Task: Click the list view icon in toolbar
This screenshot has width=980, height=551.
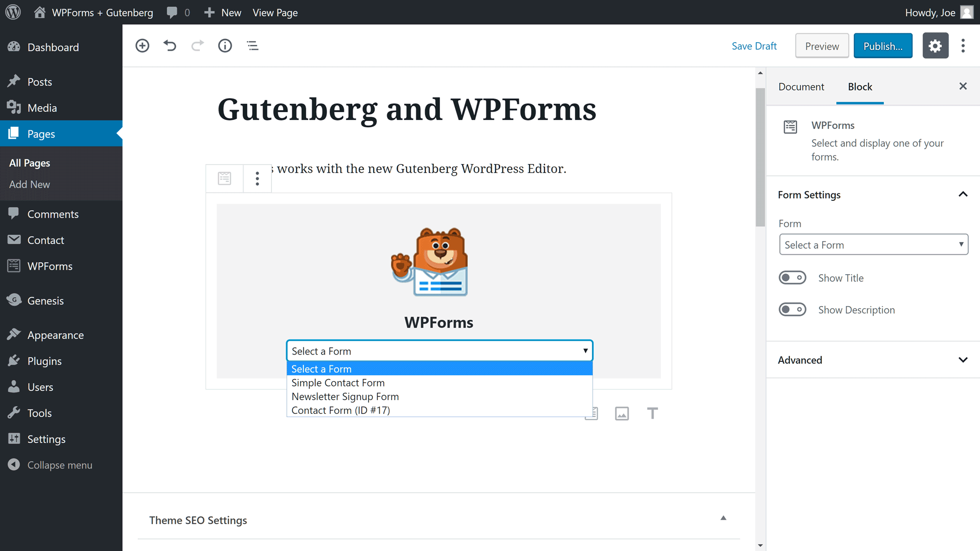Action: [252, 45]
